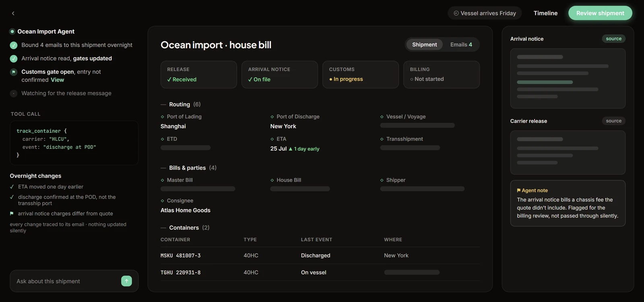Image resolution: width=644 pixels, height=302 pixels.
Task: Click green check beside Arrival notice read
Action: [14, 59]
